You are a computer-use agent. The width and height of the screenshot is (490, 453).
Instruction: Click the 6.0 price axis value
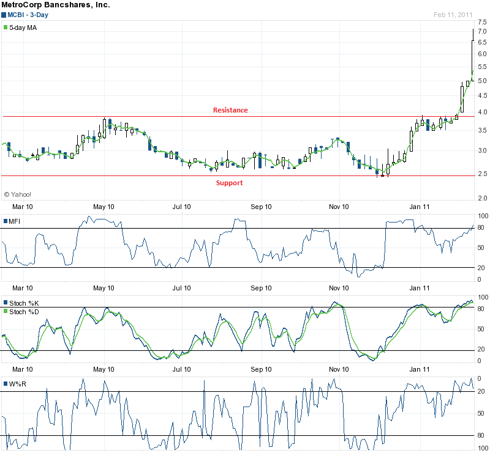point(482,54)
